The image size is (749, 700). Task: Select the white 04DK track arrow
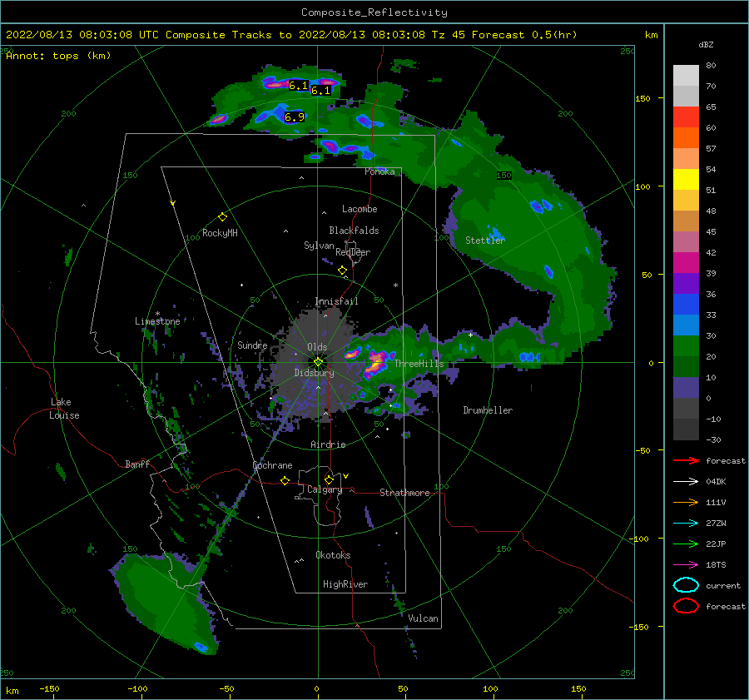[x=686, y=482]
